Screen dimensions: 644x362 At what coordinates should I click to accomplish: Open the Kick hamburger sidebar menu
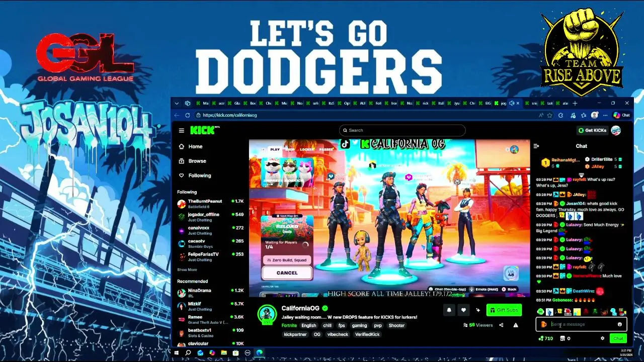pos(181,130)
